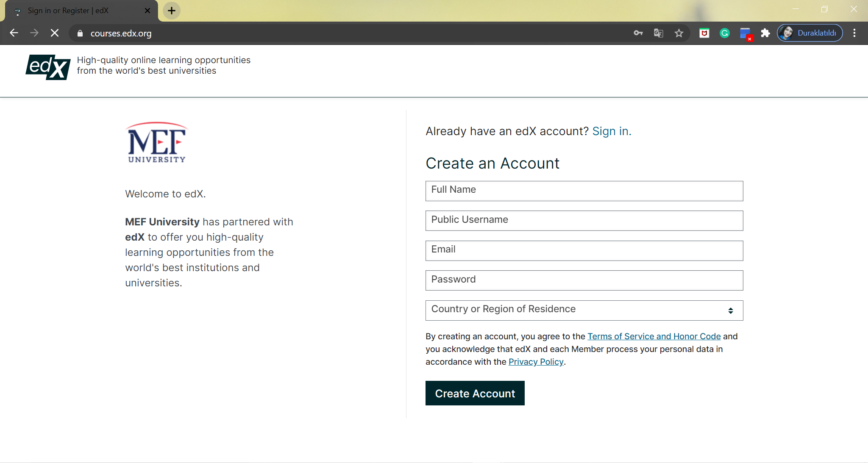Click the MEF University logo
Image resolution: width=868 pixels, height=463 pixels.
157,143
